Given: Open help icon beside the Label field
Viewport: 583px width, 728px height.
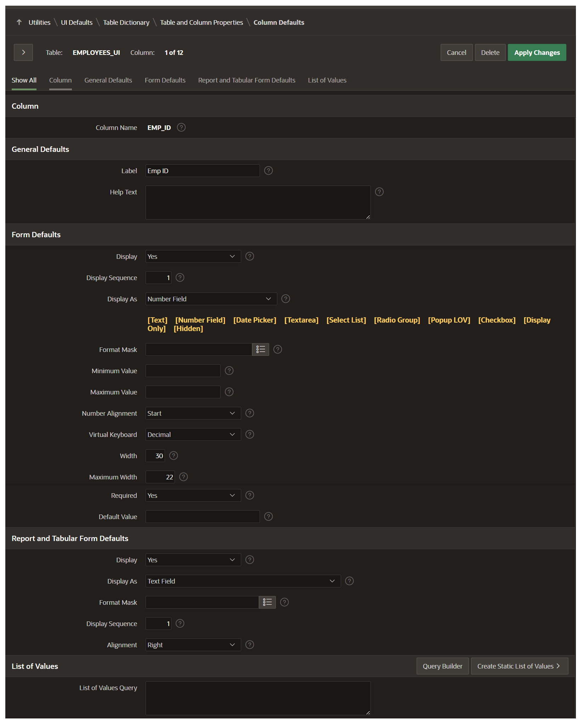Looking at the screenshot, I should 268,170.
